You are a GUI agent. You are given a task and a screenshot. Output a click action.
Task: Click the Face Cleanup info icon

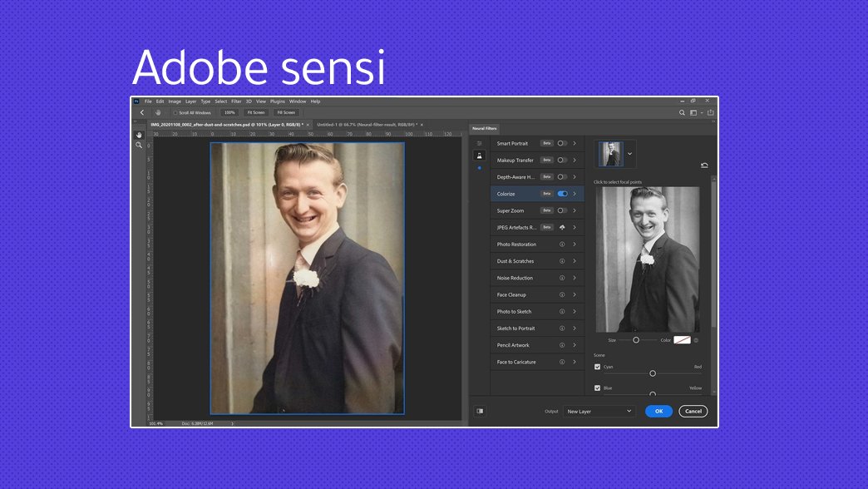pos(562,294)
